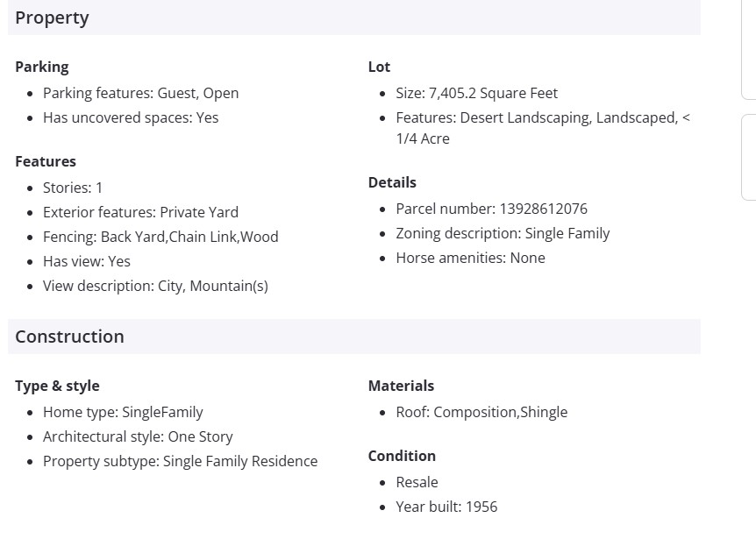Viewport: 756px width, 539px height.
Task: Click the Property section header
Action: [x=52, y=18]
